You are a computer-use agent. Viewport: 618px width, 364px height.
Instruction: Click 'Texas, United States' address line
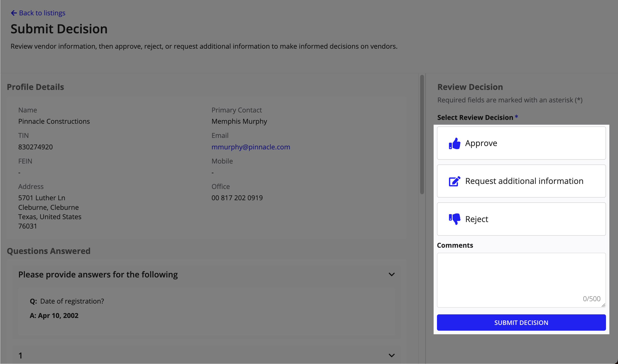(50, 217)
